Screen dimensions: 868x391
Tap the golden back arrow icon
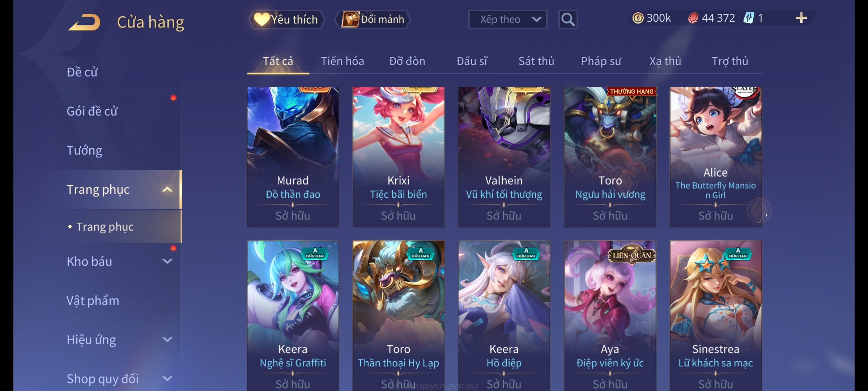coord(84,22)
